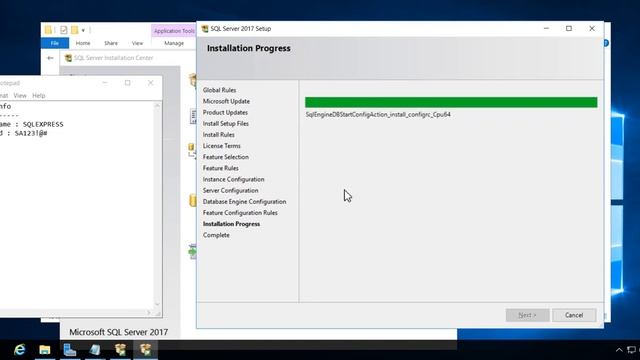Open the Manage ribbon tab

(x=174, y=43)
